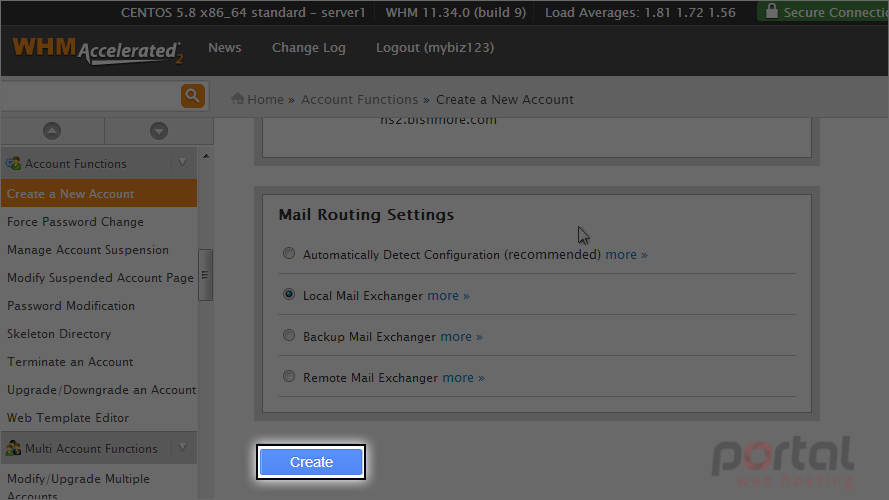Viewport: 889px width, 500px height.
Task: Open Modify/Upgrade Multiple Accounts
Action: (x=78, y=486)
